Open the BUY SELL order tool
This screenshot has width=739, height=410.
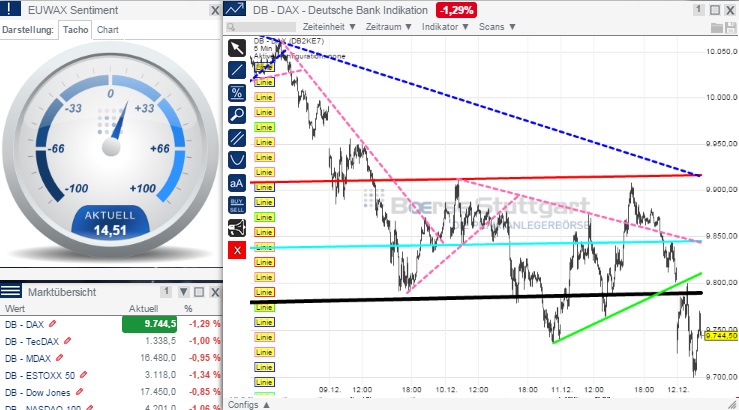(237, 205)
